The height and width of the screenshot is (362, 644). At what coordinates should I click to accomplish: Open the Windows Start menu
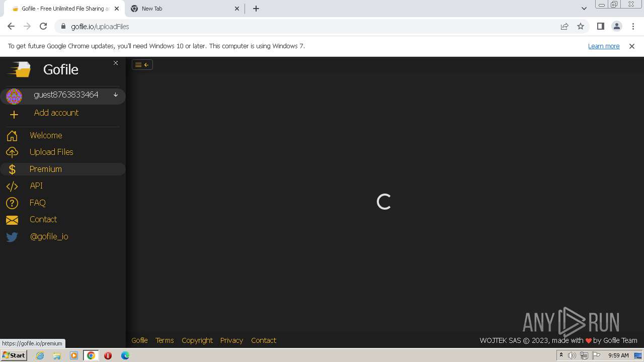(14, 355)
